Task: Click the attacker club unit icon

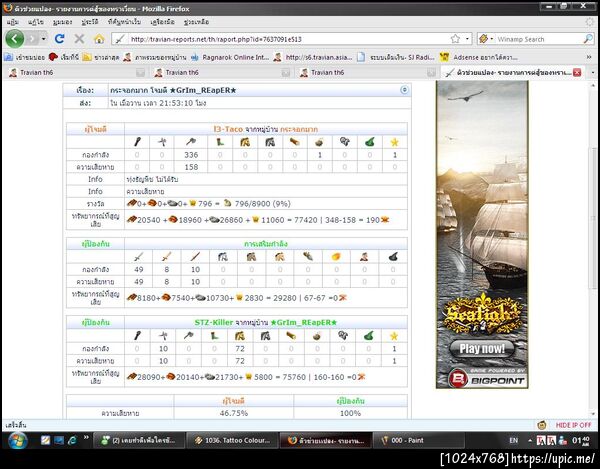Action: click(x=137, y=142)
